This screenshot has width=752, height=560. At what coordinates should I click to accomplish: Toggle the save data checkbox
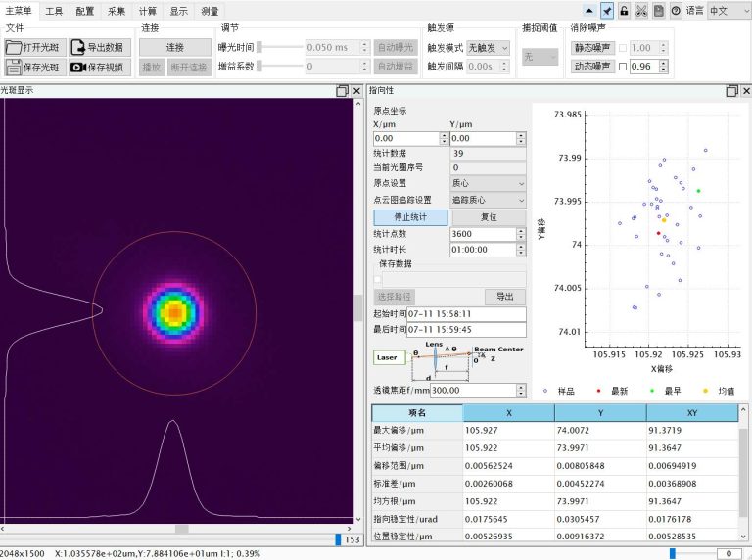tap(378, 279)
